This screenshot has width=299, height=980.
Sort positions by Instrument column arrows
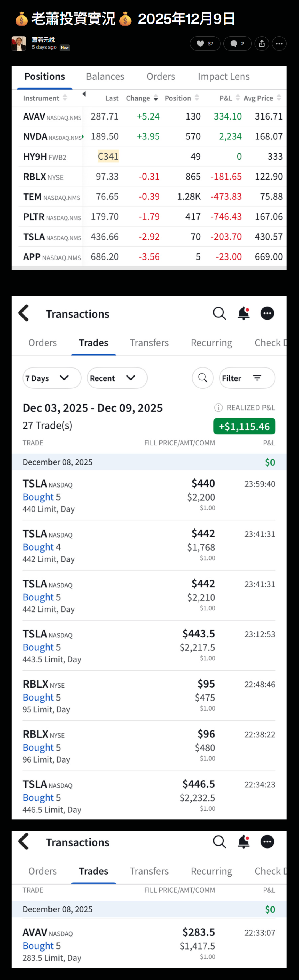[65, 98]
